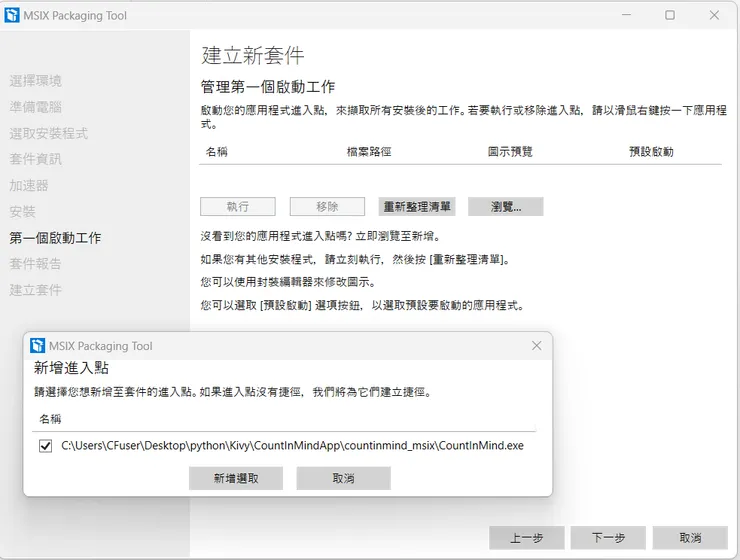Select the 套件資訊 step in sidebar
The width and height of the screenshot is (740, 560).
(35, 159)
